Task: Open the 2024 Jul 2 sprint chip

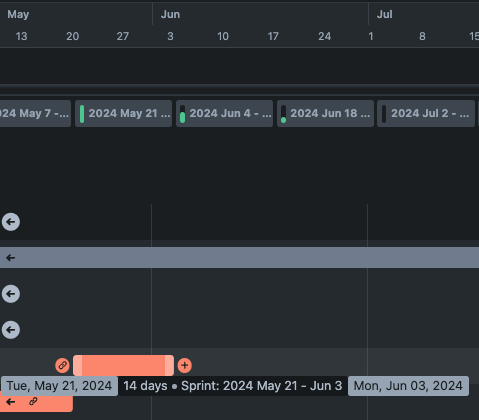Action: point(426,114)
